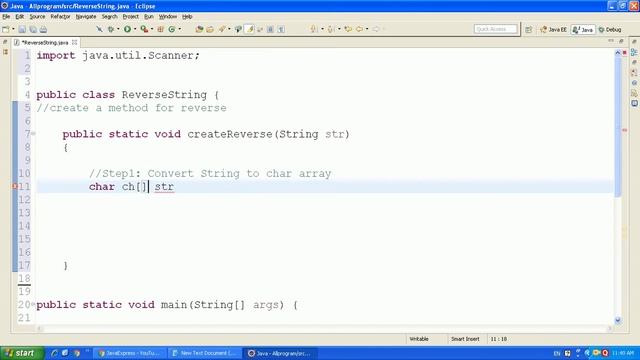Open the Window menu
The width and height of the screenshot is (640, 360).
click(x=168, y=17)
